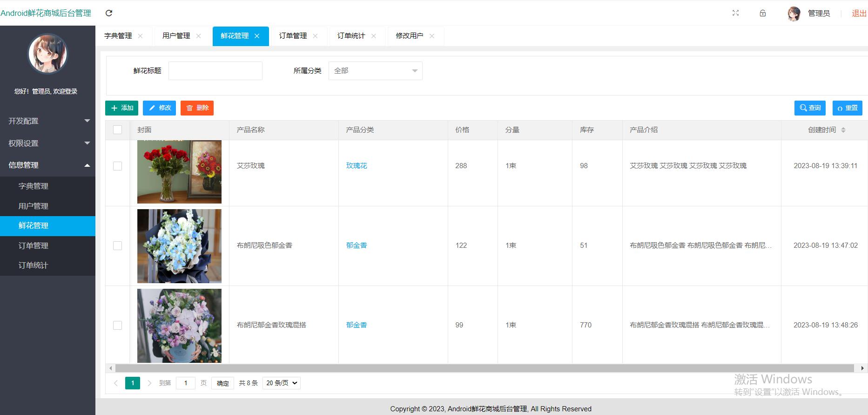Click the refresh icon in header
868x415 pixels.
coord(109,13)
